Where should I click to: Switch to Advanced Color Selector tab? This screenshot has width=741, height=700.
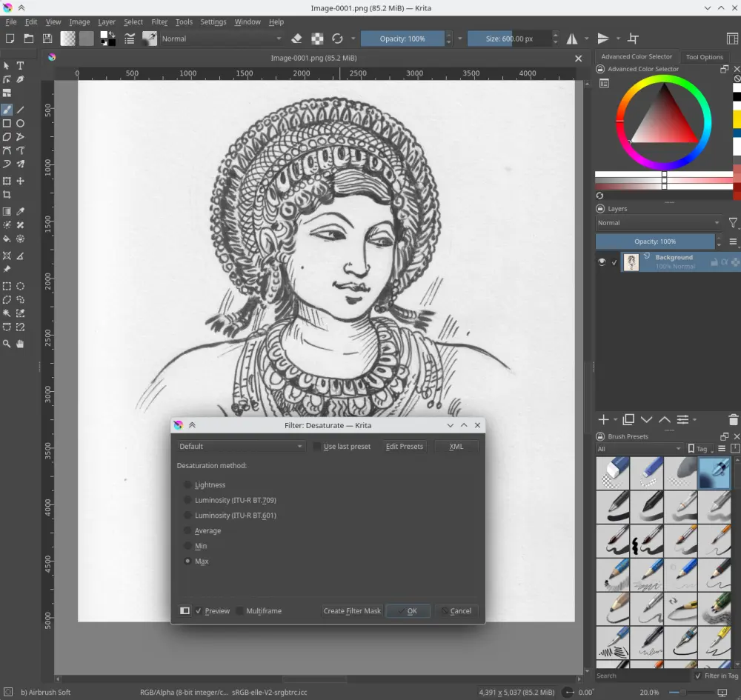point(636,57)
